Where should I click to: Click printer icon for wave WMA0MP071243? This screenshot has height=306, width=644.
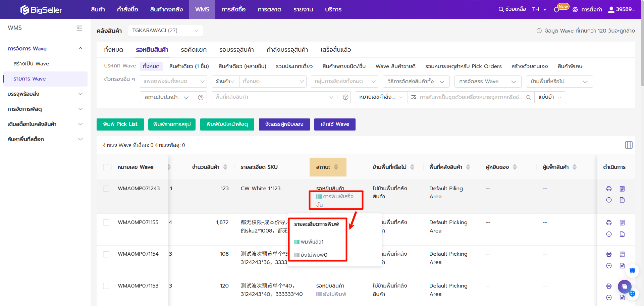(609, 189)
